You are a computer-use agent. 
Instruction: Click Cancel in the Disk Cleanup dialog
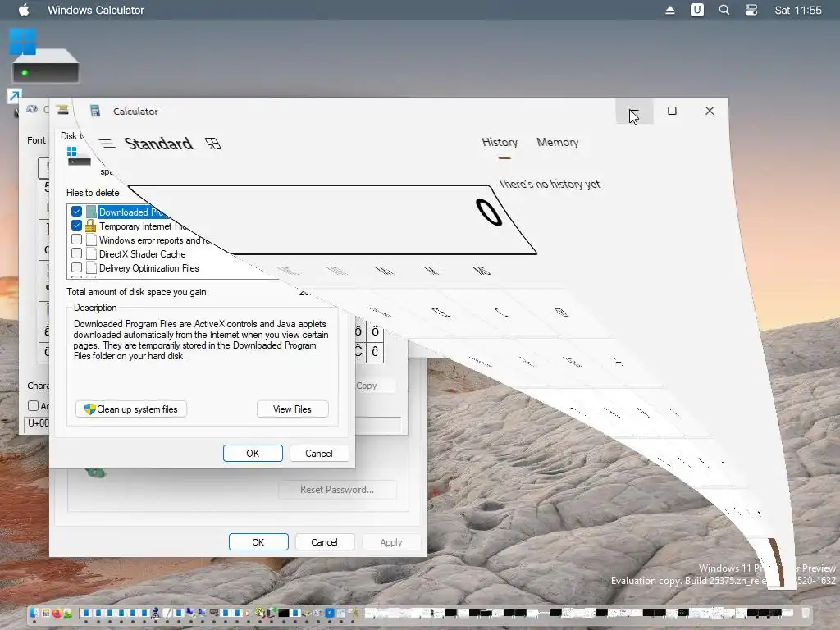coord(319,453)
